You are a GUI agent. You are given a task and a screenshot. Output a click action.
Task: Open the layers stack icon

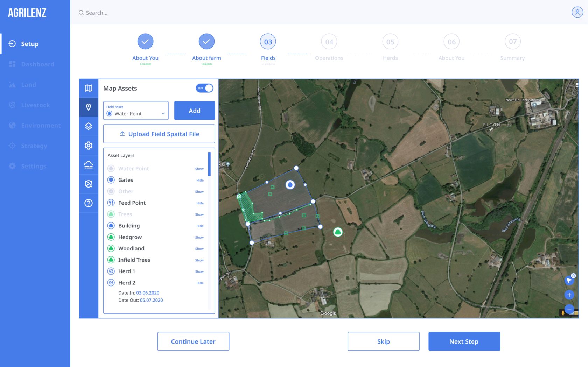(x=89, y=126)
